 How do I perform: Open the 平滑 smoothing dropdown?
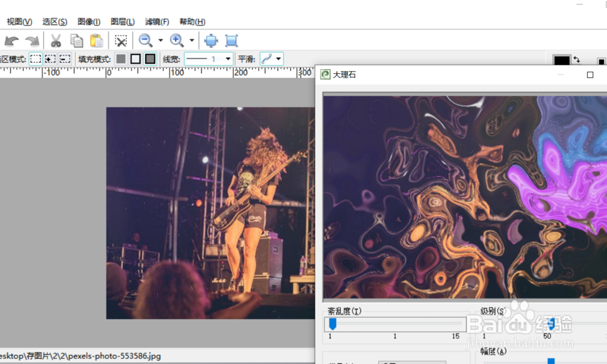(x=272, y=59)
